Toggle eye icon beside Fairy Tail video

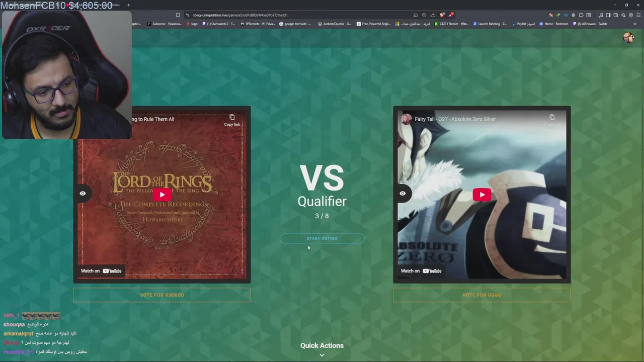403,193
